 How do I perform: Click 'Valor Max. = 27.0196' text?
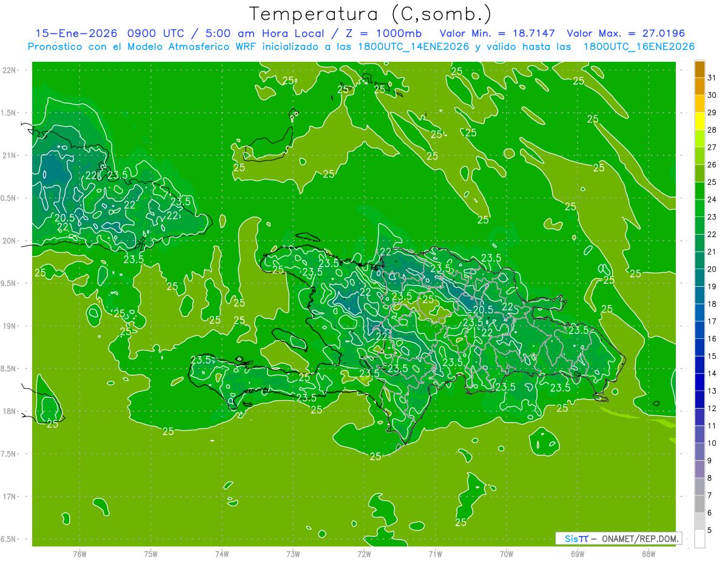tap(625, 33)
